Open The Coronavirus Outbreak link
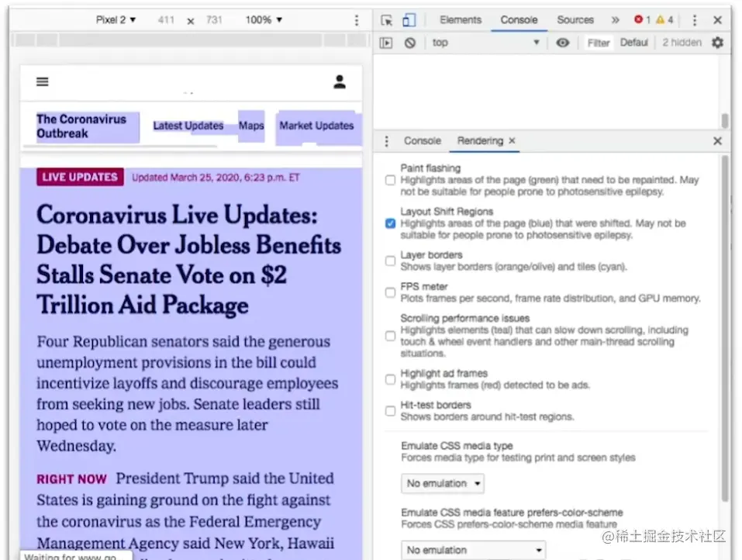Viewport: 742px width, 560px height. click(81, 126)
